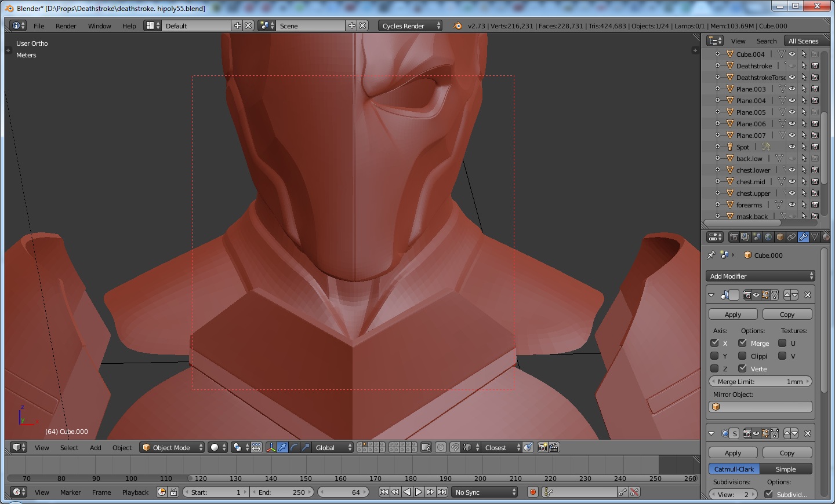Toggle renderability camera for chest.mid
Screen dimensions: 835x504
coord(815,181)
